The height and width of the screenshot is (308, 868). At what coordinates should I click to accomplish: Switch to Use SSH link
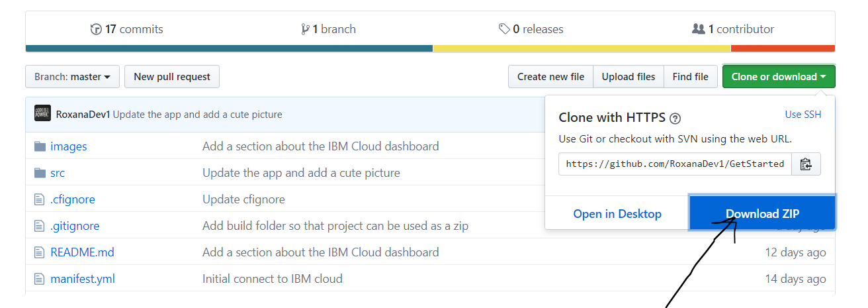pyautogui.click(x=803, y=115)
